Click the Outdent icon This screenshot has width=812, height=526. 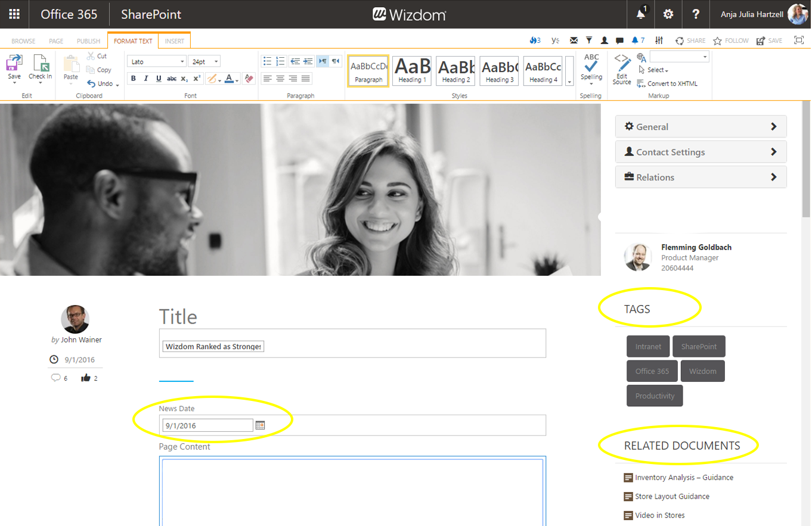coord(295,61)
